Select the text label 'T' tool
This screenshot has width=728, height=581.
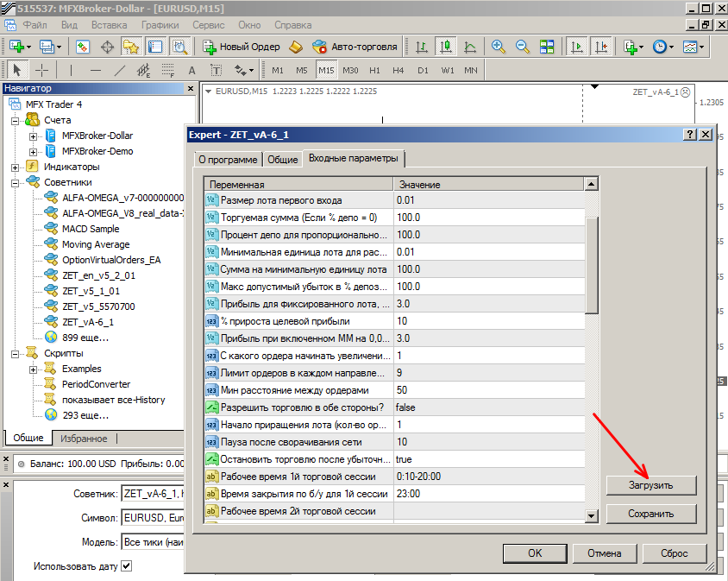[216, 70]
